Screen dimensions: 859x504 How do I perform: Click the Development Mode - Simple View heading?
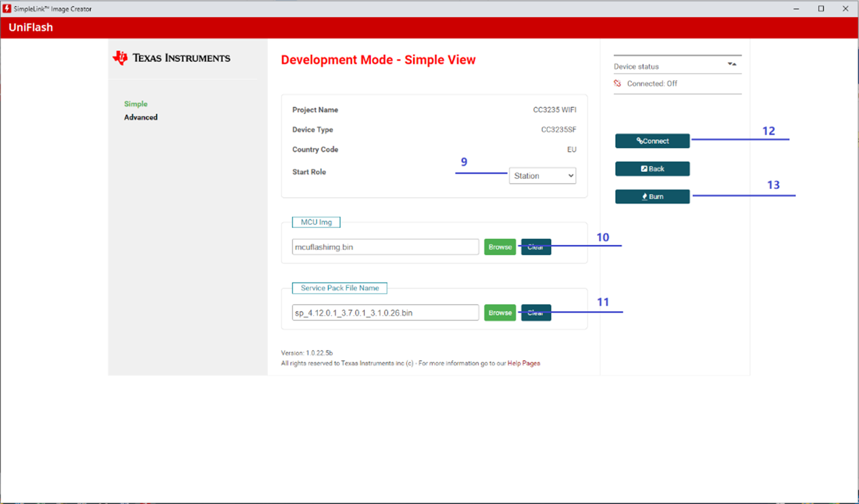(x=378, y=60)
